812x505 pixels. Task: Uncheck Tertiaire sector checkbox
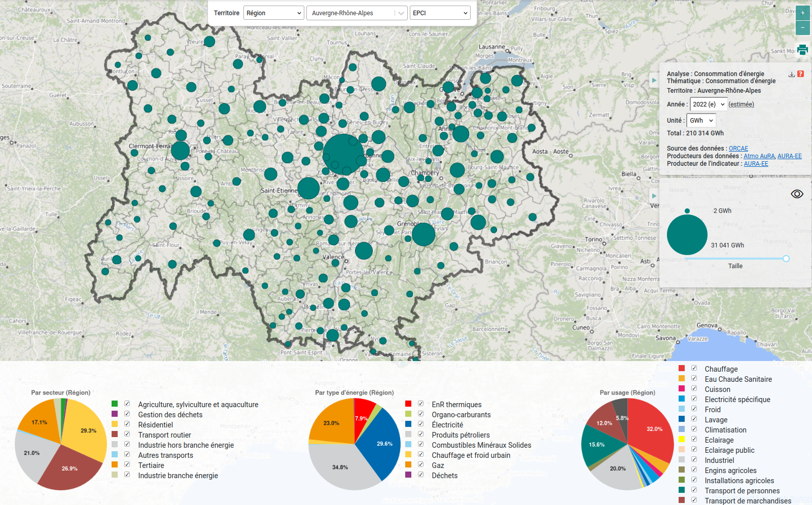coord(127,464)
